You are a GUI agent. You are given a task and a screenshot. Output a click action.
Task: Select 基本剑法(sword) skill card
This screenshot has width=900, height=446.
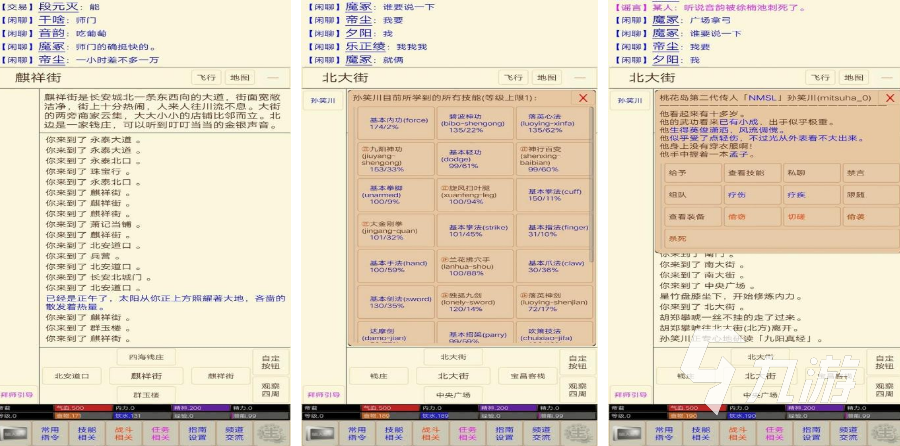[395, 302]
